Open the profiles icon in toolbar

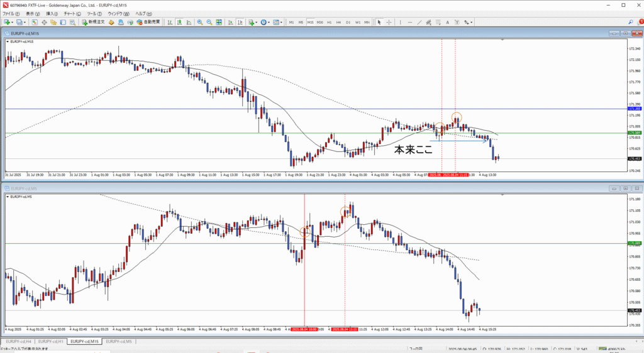point(19,22)
